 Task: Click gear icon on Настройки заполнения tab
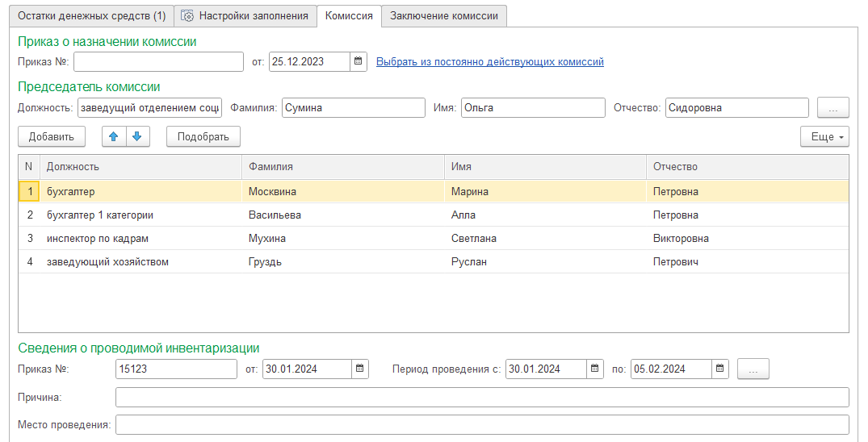click(x=187, y=16)
